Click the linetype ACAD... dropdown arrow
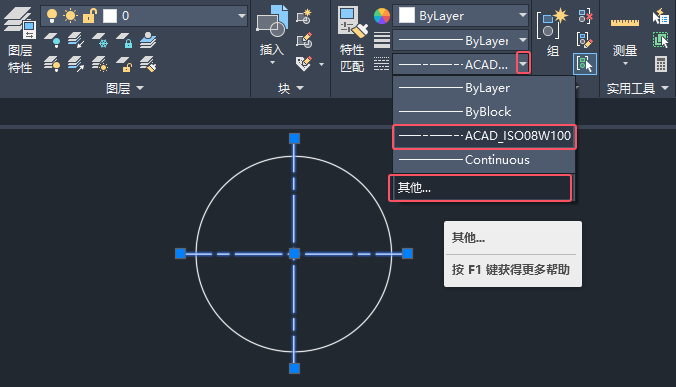This screenshot has width=676, height=387. (523, 64)
